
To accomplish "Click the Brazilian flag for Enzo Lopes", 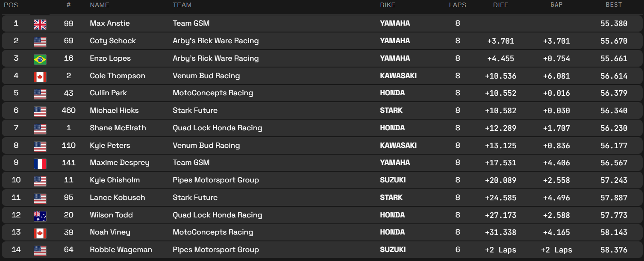I will click(40, 59).
